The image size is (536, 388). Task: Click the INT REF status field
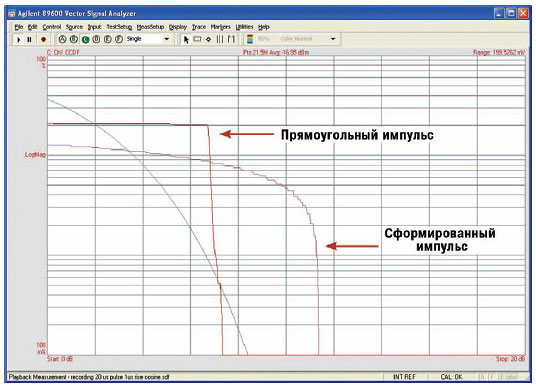[x=404, y=377]
